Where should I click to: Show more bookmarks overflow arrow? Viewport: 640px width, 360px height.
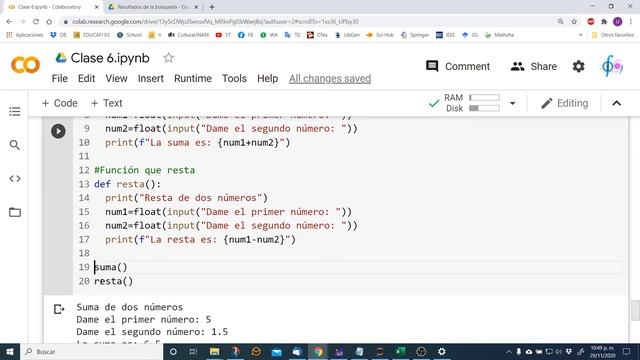(580, 35)
